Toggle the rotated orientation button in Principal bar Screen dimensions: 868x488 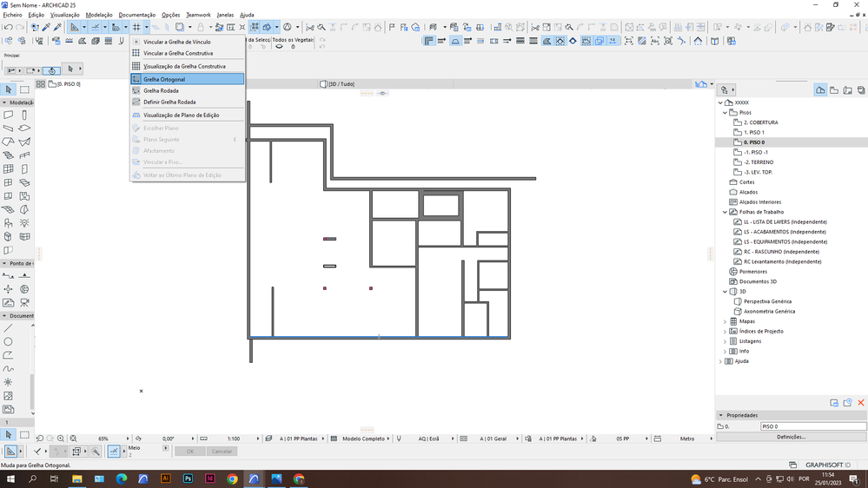pos(51,69)
